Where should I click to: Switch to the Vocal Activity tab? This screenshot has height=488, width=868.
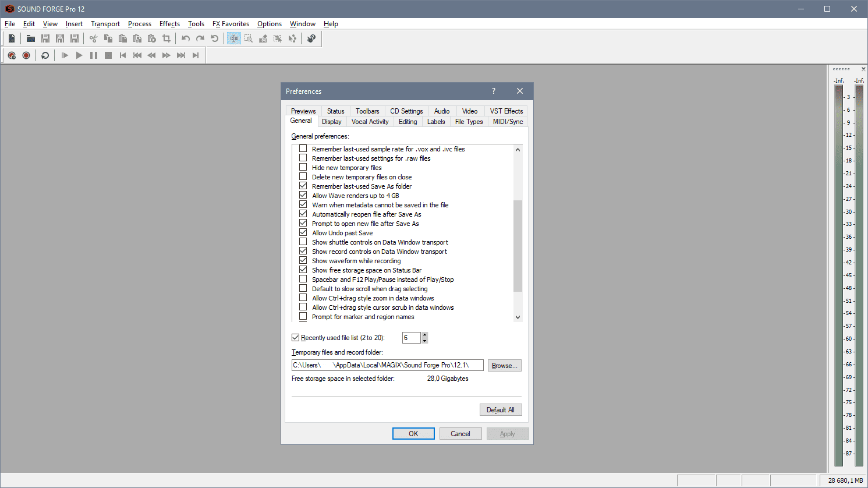pyautogui.click(x=370, y=122)
